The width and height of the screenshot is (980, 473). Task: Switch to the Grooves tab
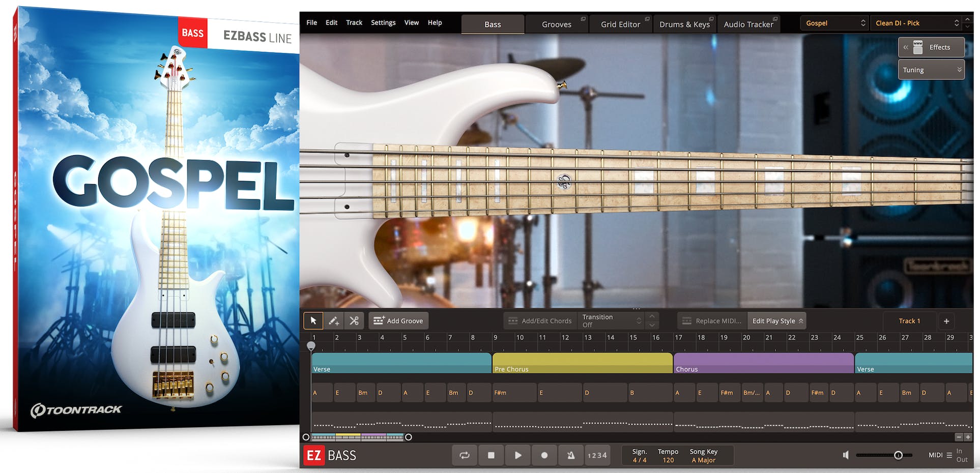(x=557, y=24)
